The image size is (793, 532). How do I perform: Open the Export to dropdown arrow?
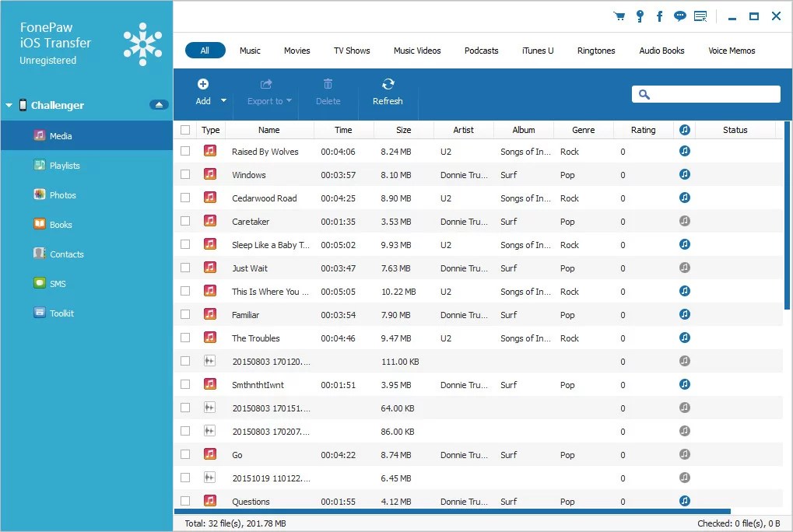tap(289, 100)
